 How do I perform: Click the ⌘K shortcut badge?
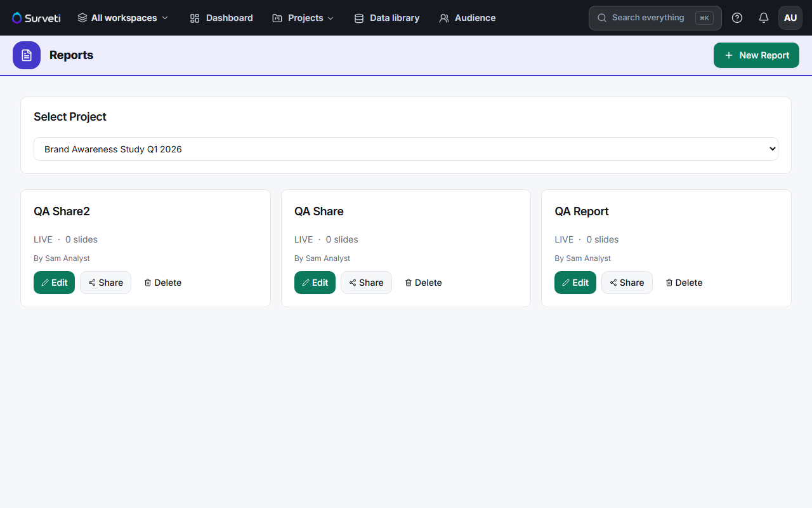(x=704, y=18)
